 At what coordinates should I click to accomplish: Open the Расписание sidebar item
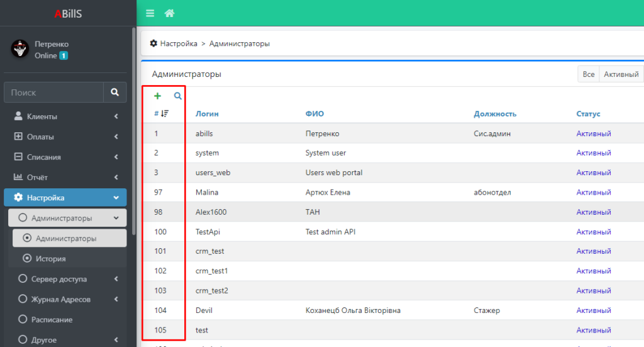52,319
